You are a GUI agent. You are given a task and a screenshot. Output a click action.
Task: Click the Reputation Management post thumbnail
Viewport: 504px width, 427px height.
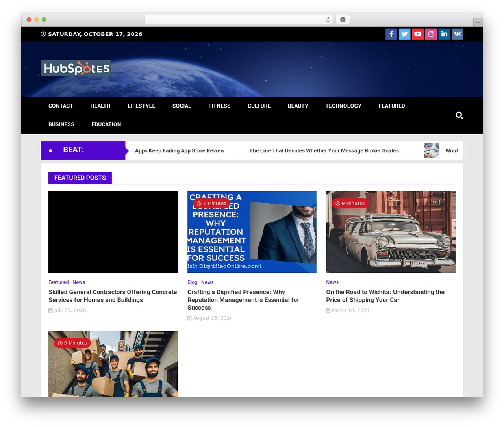[x=252, y=232]
